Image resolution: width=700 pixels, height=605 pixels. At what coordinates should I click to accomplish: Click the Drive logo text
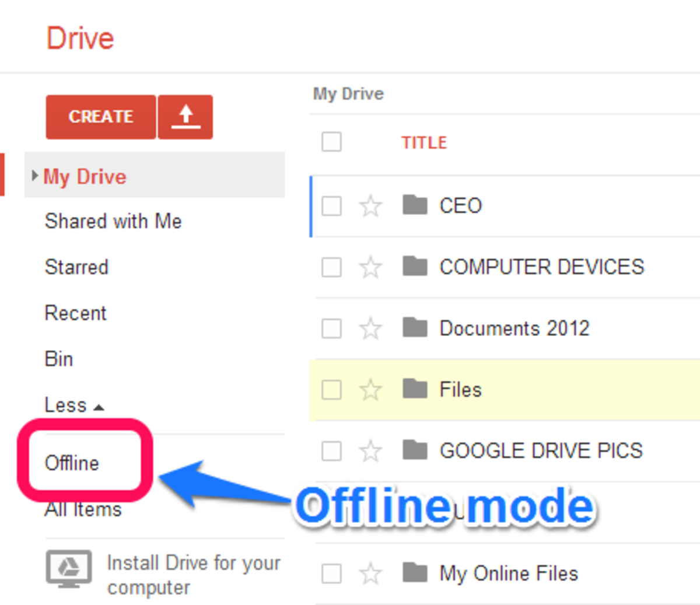point(80,39)
